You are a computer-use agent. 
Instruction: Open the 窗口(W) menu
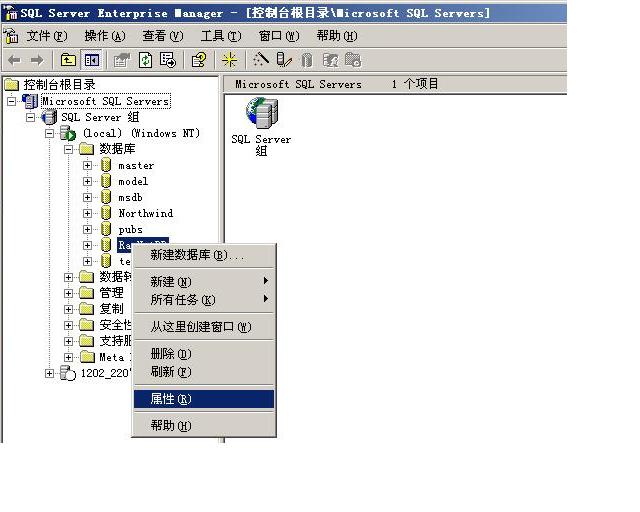[x=279, y=36]
